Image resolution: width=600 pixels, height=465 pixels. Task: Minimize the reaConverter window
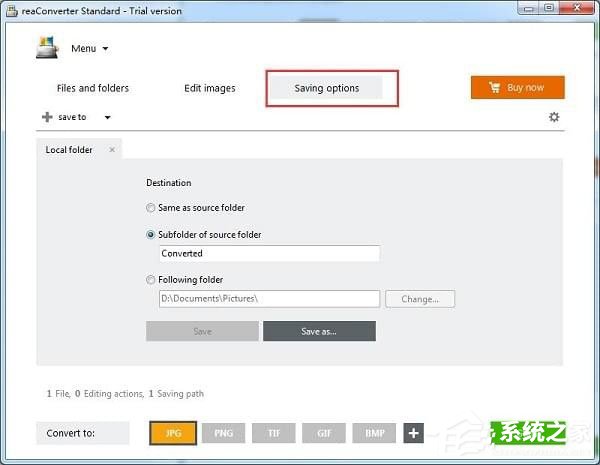click(x=529, y=8)
